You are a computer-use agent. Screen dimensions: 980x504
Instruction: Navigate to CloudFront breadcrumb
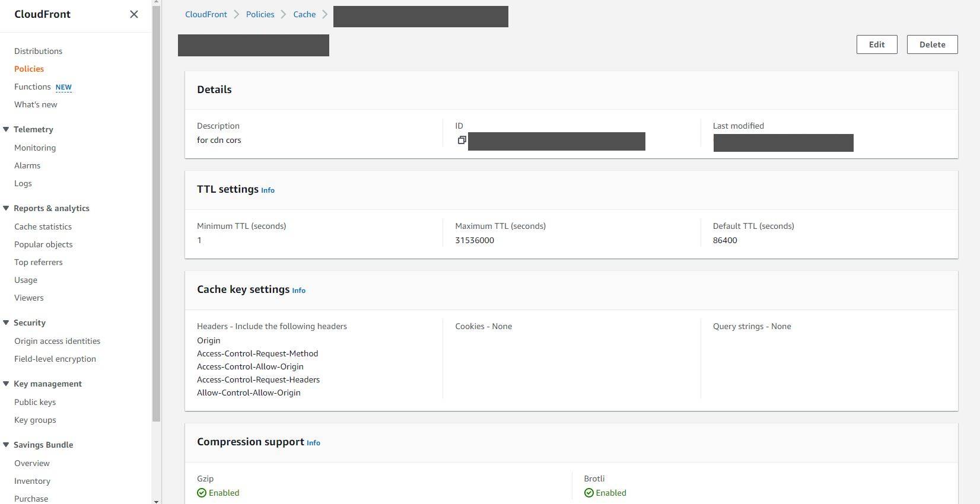206,14
